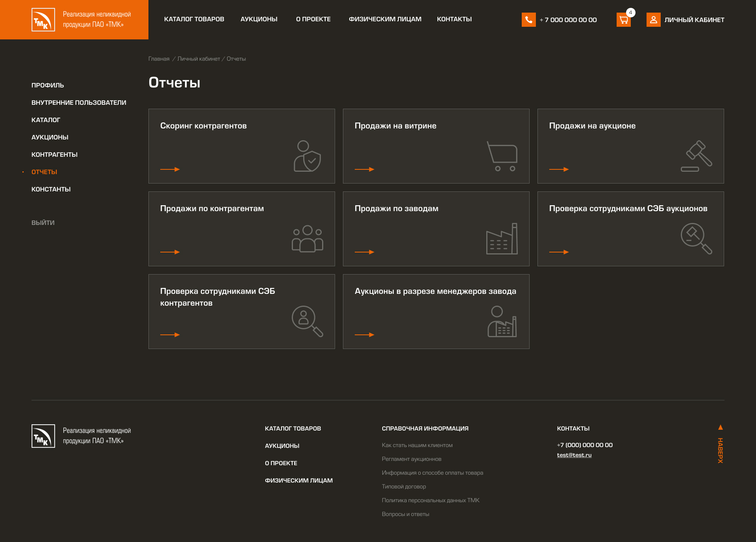Click the people group icon in Продажи по контрагентам
The height and width of the screenshot is (542, 756).
(307, 239)
